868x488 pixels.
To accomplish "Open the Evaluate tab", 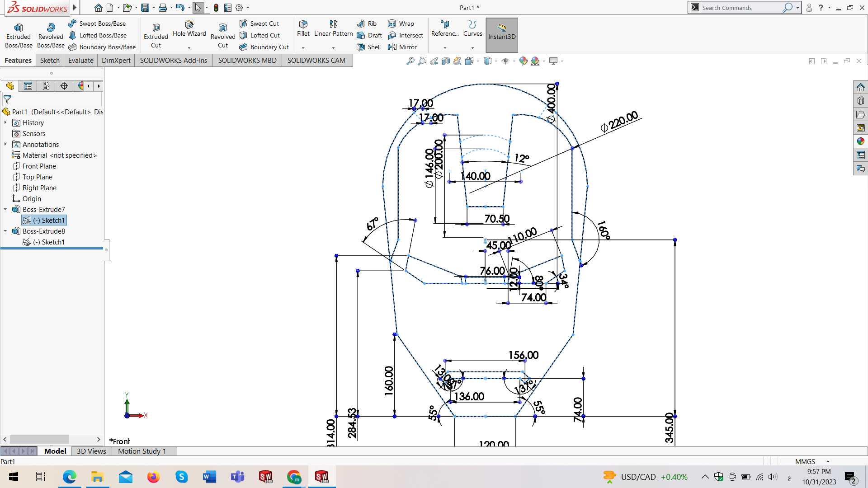I will pos(81,60).
